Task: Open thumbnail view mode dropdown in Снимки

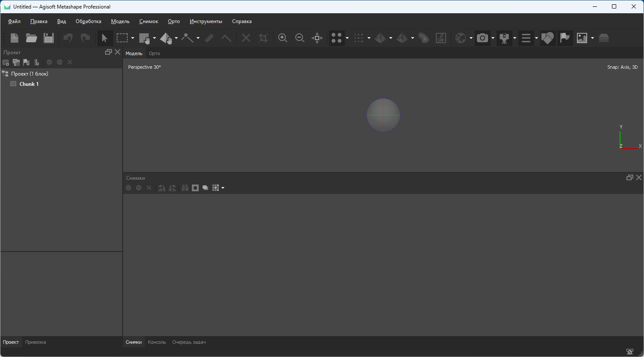Action: pos(223,188)
